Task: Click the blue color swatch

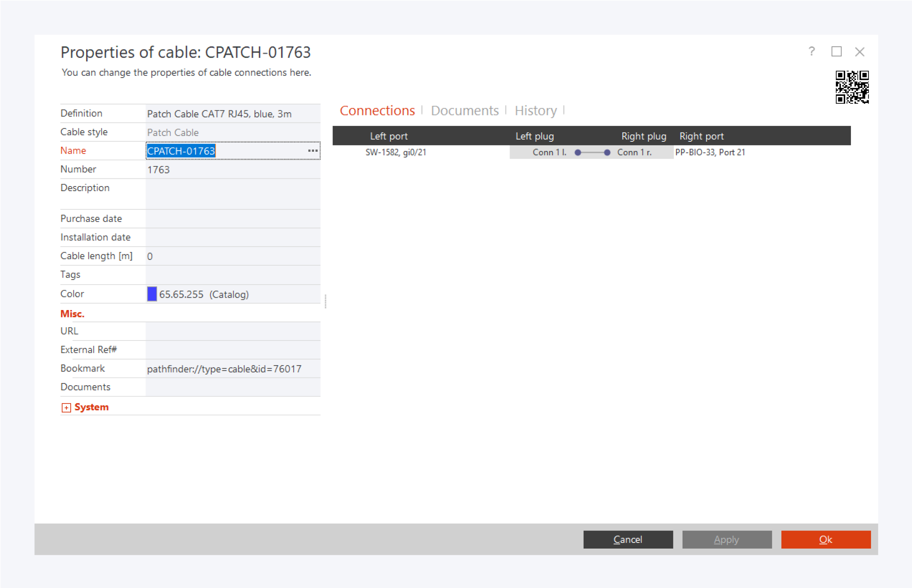Action: tap(152, 294)
